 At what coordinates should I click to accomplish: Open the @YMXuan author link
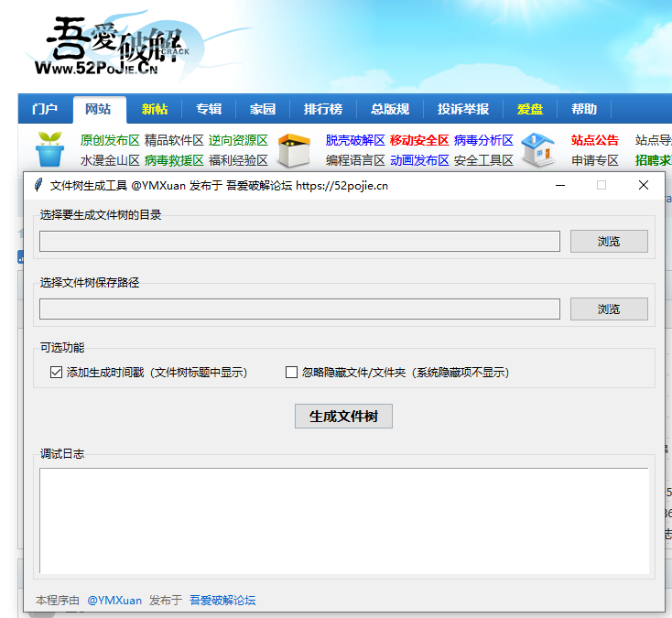point(114,601)
